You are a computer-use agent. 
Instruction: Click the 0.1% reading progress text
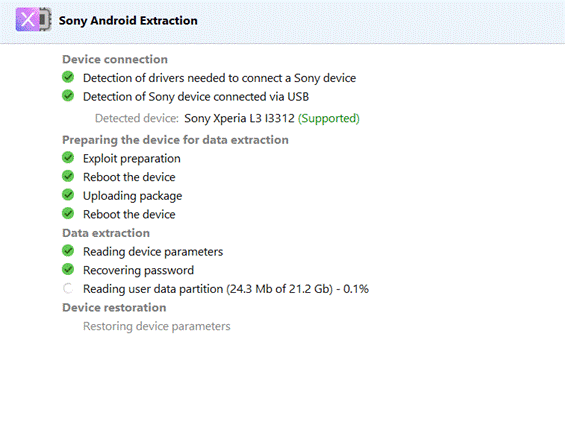[356, 289]
